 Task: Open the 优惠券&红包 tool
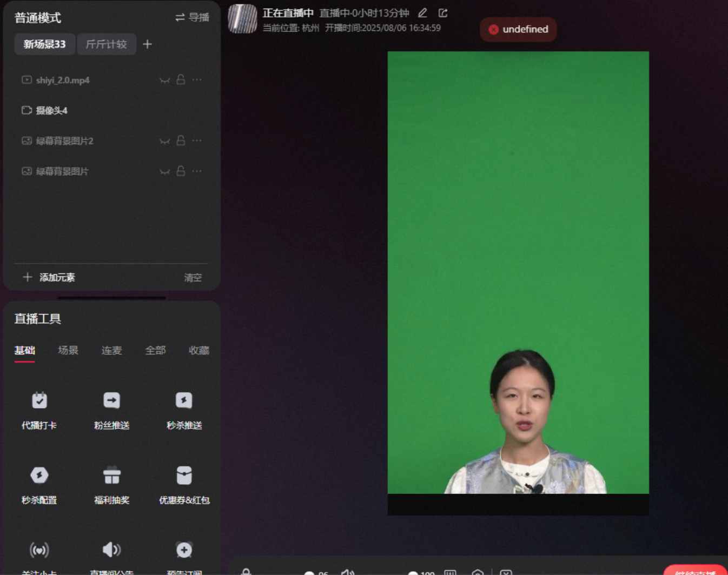coord(184,485)
